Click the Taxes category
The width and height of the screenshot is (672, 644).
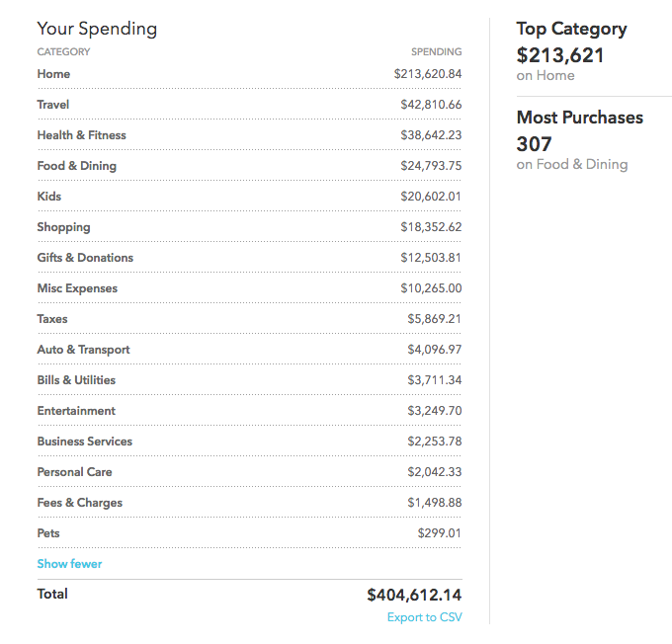(x=52, y=319)
